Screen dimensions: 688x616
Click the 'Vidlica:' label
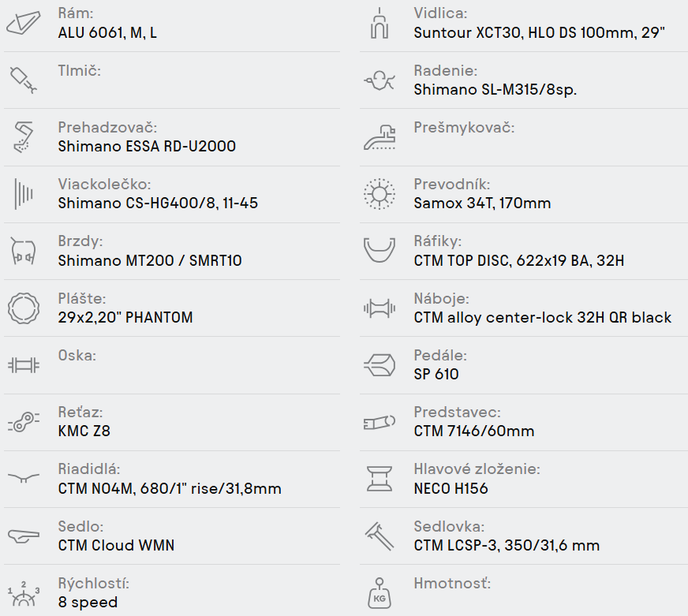440,13
